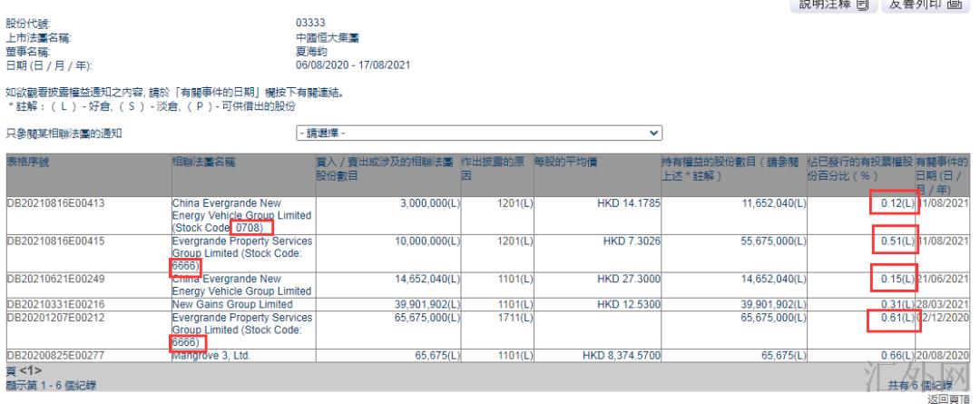Click the 友善列印 print-friendly button
The width and height of the screenshot is (980, 404).
pos(925,5)
